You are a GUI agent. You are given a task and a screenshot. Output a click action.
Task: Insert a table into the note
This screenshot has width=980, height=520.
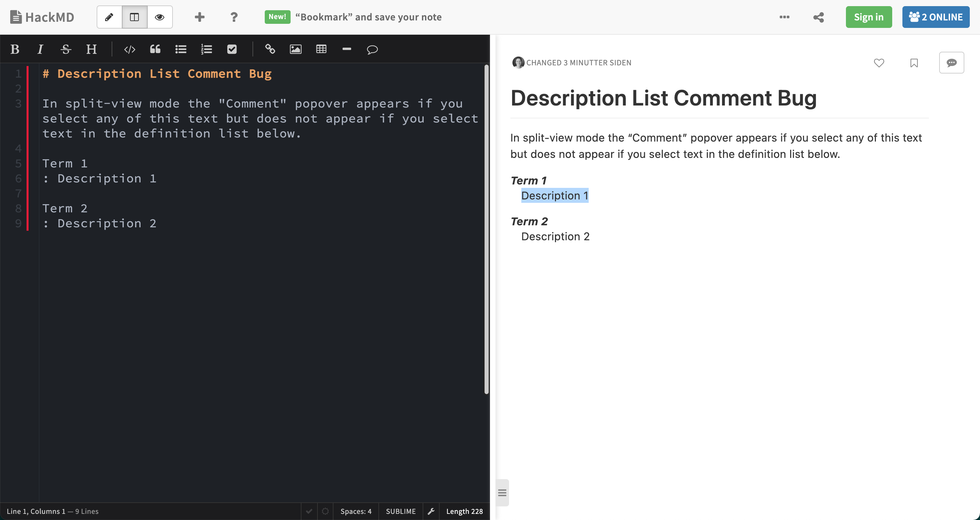tap(321, 49)
